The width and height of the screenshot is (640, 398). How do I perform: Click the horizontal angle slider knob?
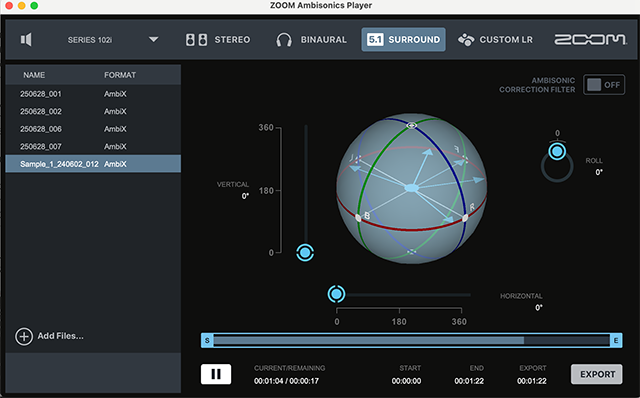[336, 294]
